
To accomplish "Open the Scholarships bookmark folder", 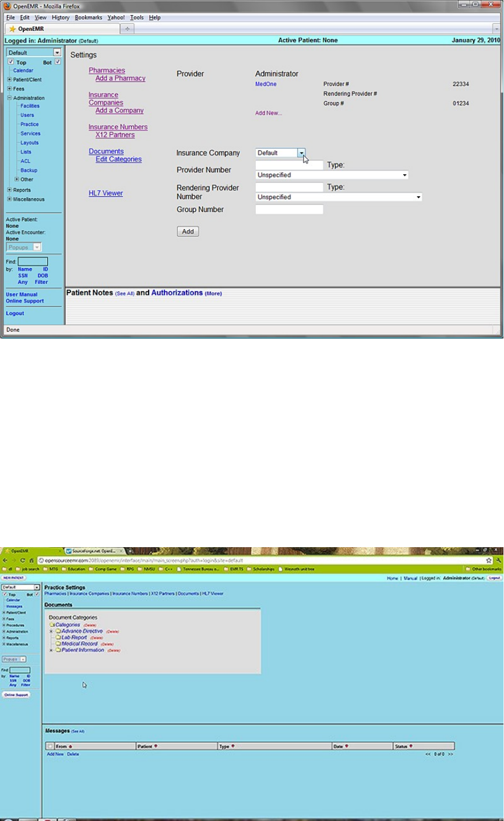I will pyautogui.click(x=260, y=568).
